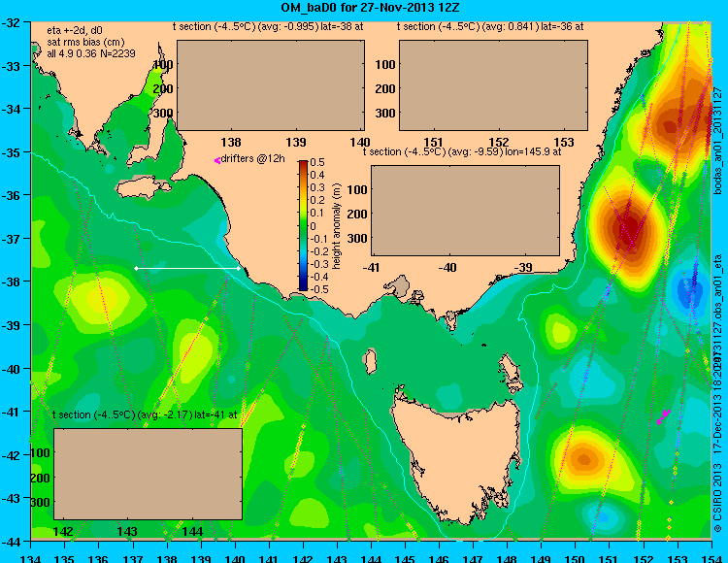Click the '-38' latitude axis label
This screenshot has width=728, height=563.
(x=12, y=281)
